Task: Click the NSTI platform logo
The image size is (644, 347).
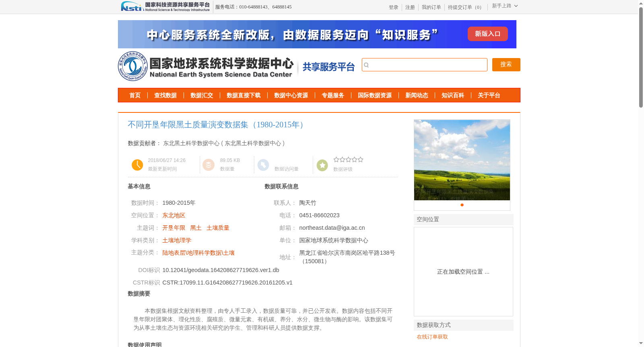Action: tap(165, 6)
